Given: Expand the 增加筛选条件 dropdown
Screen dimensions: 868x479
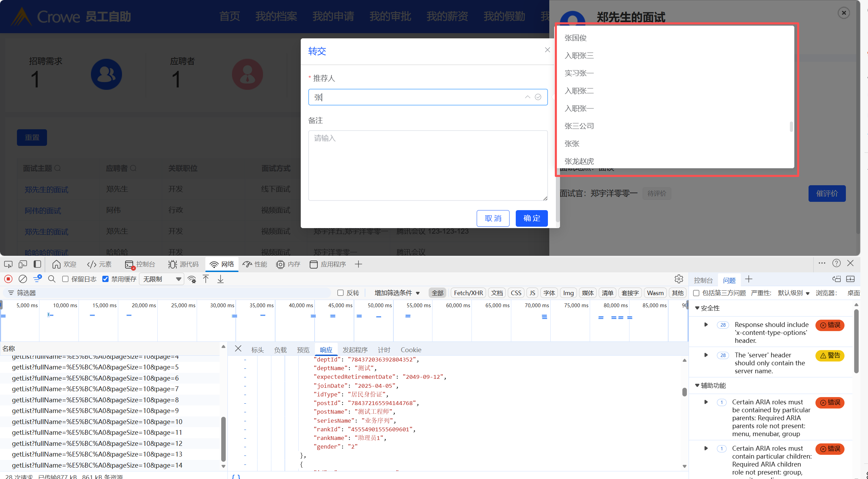Looking at the screenshot, I should pyautogui.click(x=397, y=293).
